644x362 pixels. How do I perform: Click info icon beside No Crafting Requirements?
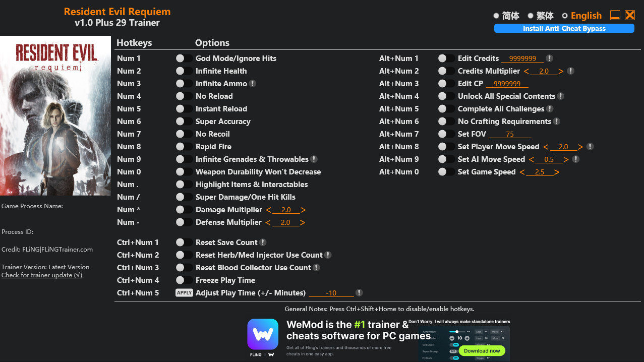tap(557, 122)
